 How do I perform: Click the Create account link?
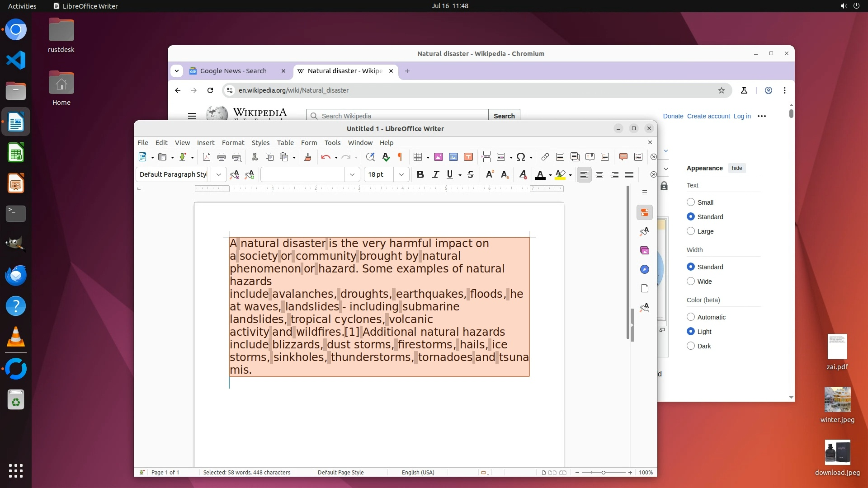coord(708,116)
